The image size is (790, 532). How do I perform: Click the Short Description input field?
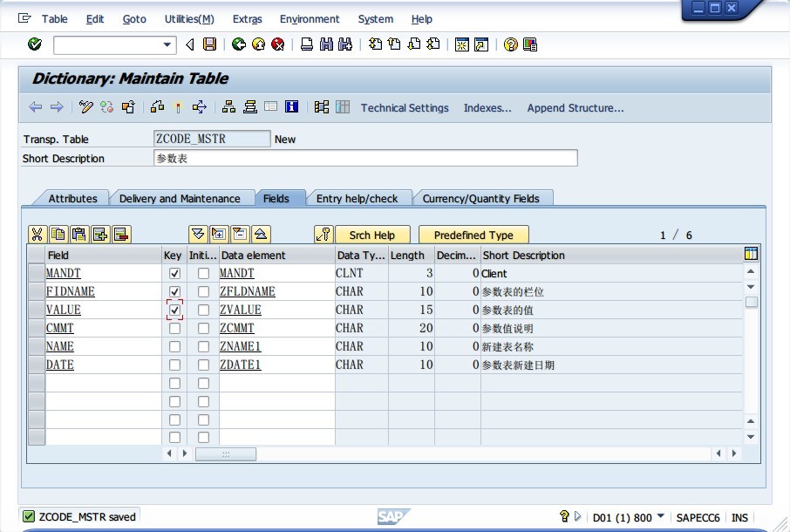(x=365, y=158)
